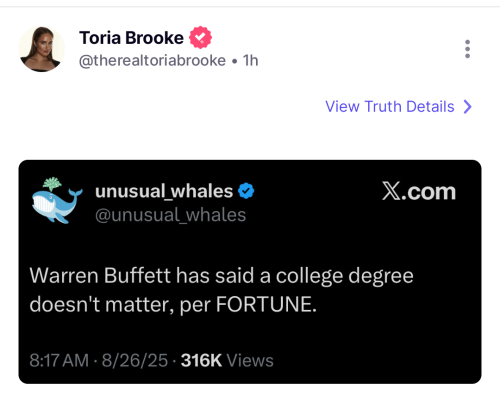Click the 8/26/25 date on the post

click(135, 360)
